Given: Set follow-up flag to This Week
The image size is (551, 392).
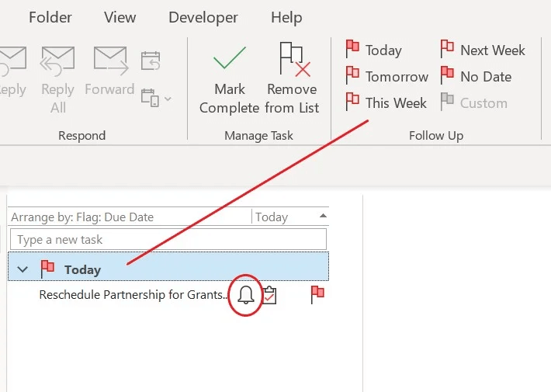Looking at the screenshot, I should click(386, 103).
